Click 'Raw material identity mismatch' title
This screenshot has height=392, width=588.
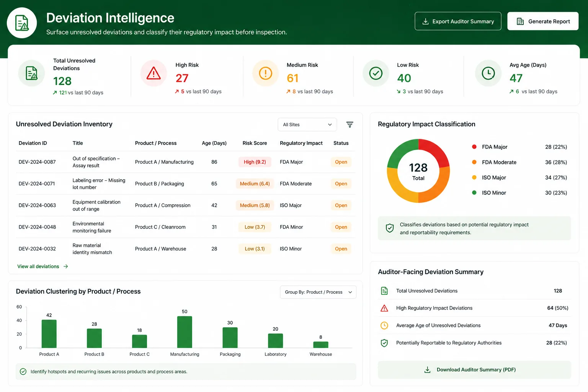coord(92,249)
